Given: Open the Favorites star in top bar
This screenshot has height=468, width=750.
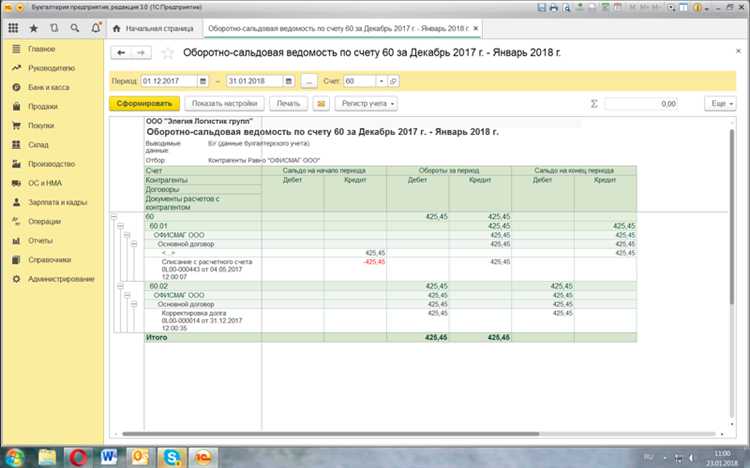Looking at the screenshot, I should pos(33,28).
